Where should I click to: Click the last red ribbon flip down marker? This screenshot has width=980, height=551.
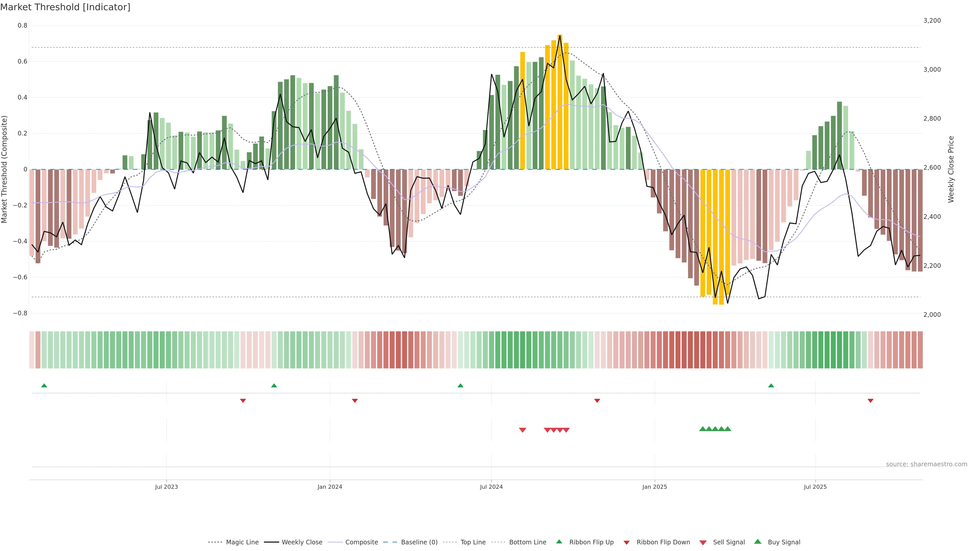871,400
